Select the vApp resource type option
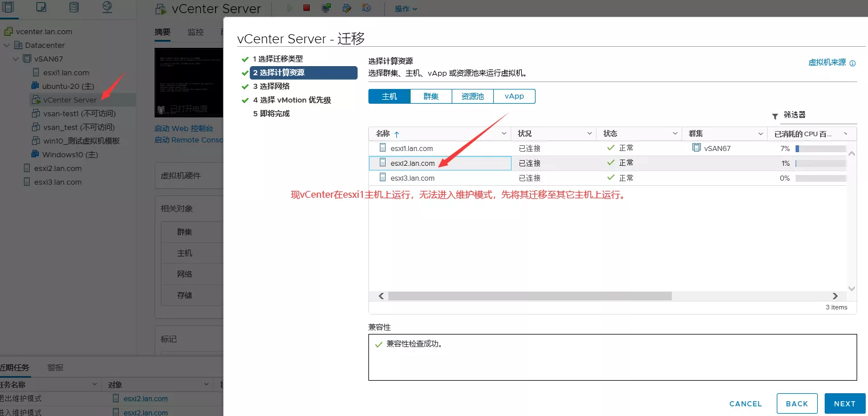The width and height of the screenshot is (868, 416). click(514, 96)
